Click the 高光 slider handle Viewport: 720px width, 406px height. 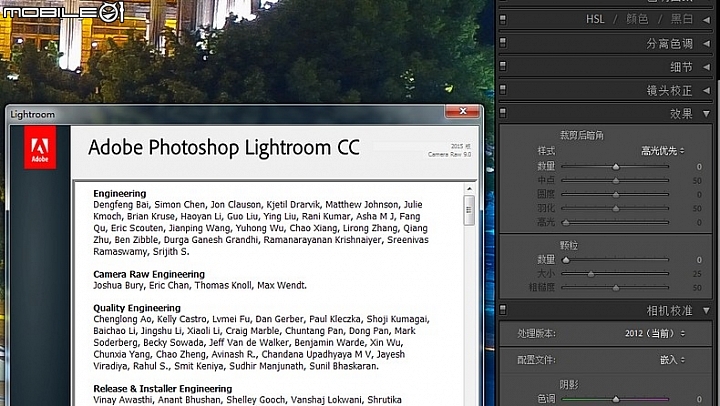coord(566,223)
